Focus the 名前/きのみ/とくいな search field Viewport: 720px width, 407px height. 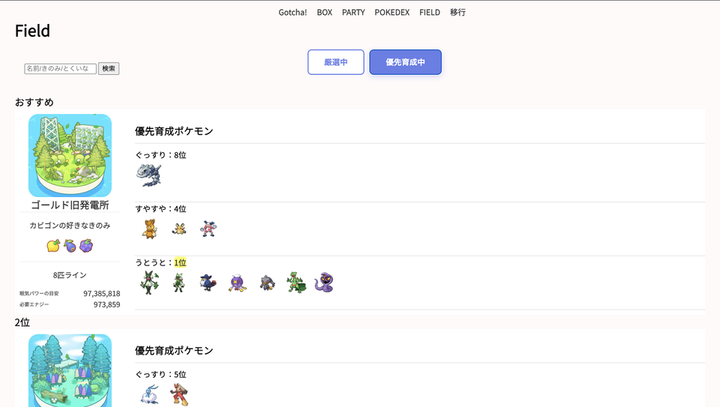click(60, 68)
